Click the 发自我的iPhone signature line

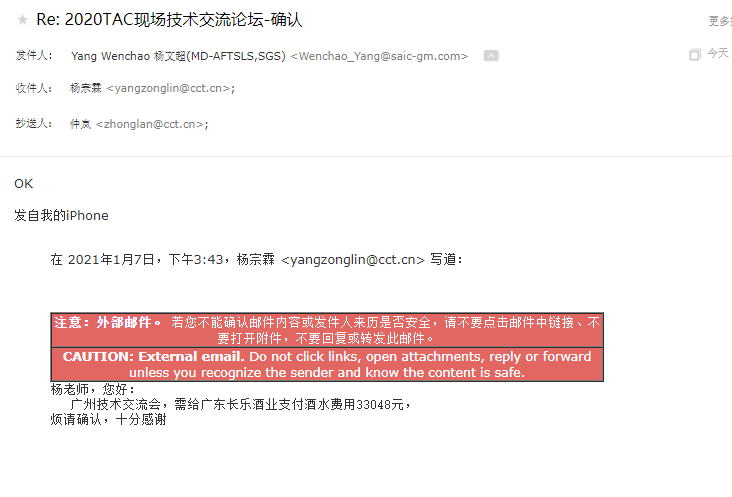pos(61,216)
